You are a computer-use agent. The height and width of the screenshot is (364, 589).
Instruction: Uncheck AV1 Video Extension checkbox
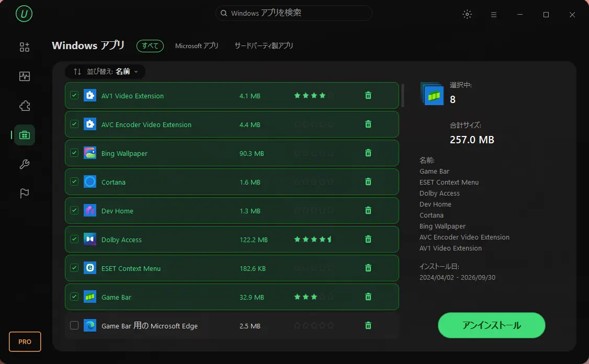coord(74,95)
